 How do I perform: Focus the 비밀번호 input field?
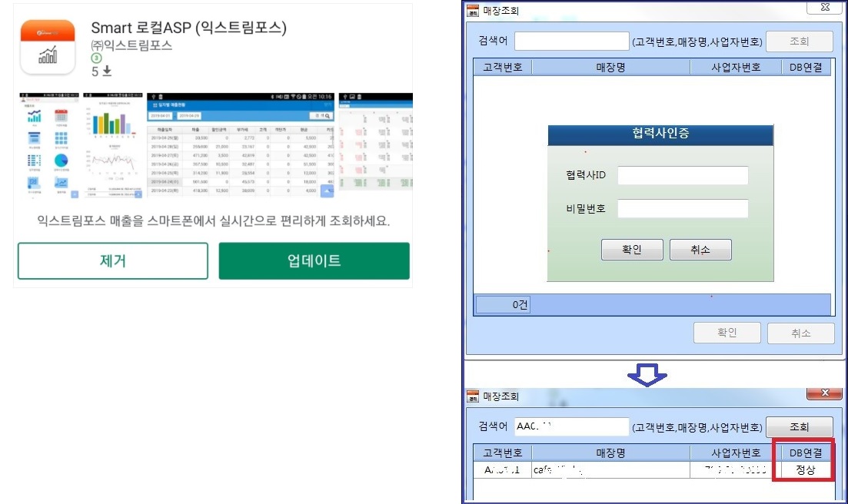682,209
